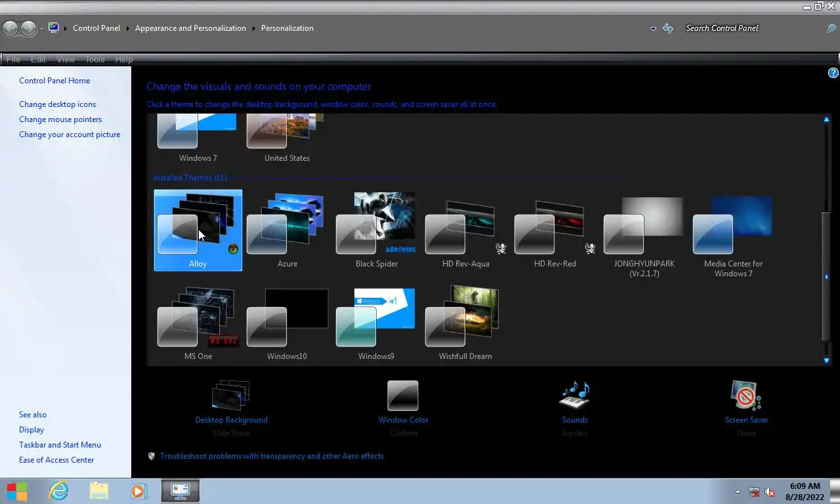Click the theme list scrollbar thumb
This screenshot has width=840, height=504.
click(826, 277)
